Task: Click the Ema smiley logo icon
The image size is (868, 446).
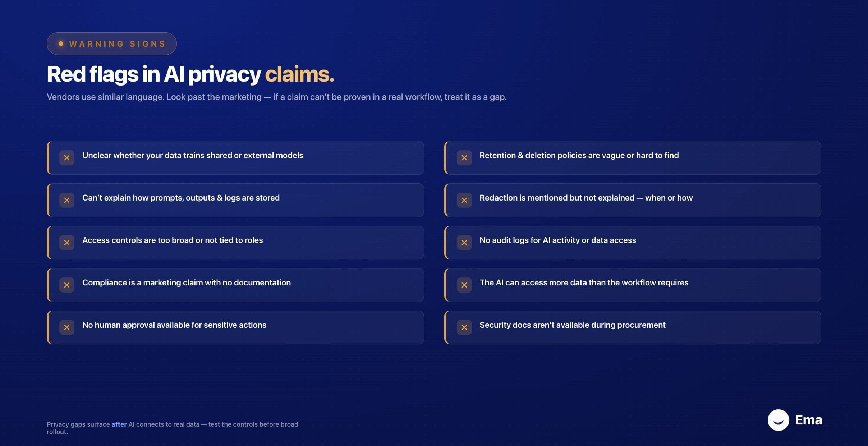Action: tap(778, 420)
